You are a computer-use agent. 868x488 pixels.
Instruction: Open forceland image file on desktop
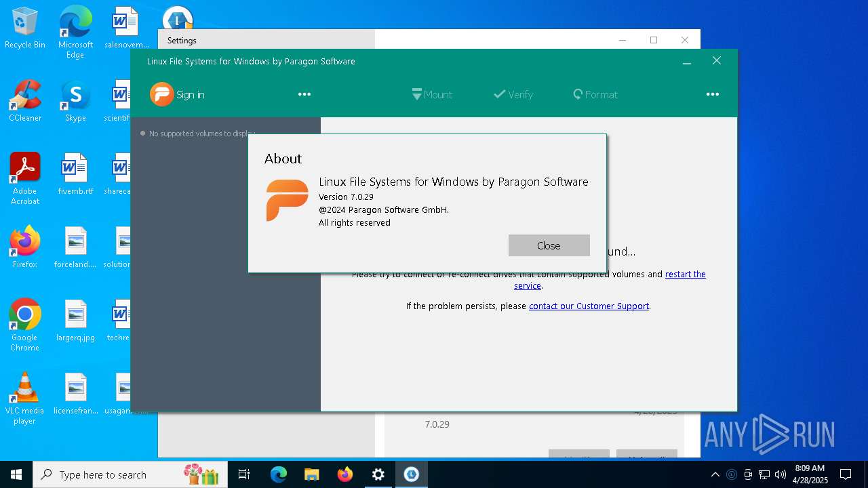point(75,247)
